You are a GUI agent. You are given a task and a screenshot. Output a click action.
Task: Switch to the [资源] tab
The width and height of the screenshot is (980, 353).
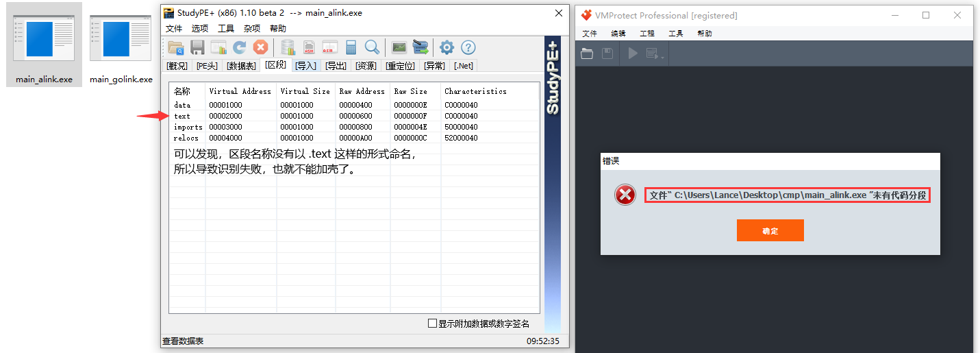click(x=366, y=66)
